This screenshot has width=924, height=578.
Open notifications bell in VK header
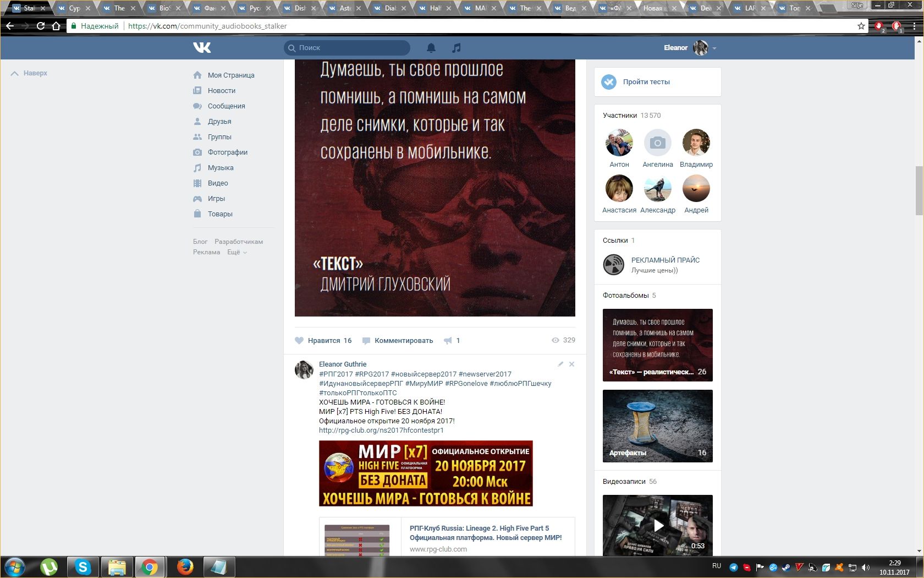click(431, 48)
